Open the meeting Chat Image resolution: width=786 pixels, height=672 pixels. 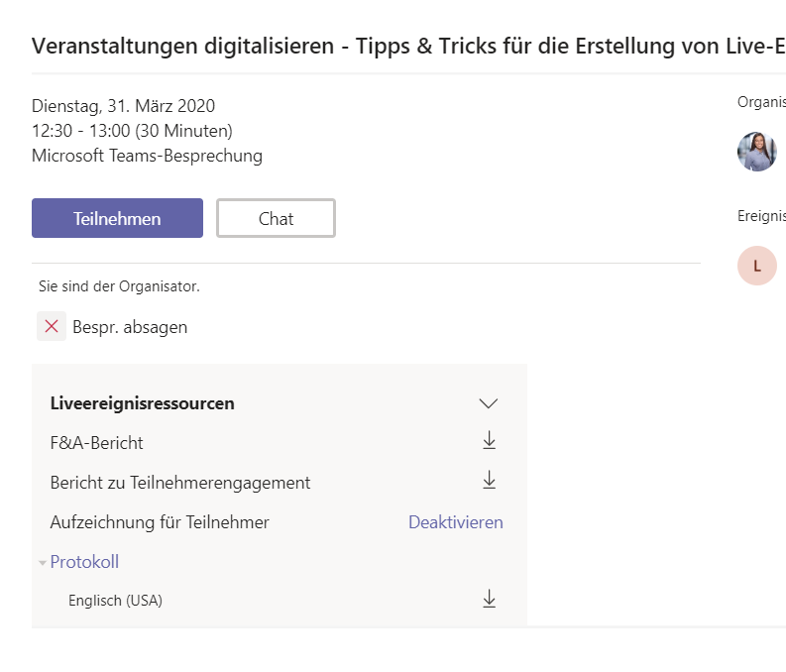(276, 218)
